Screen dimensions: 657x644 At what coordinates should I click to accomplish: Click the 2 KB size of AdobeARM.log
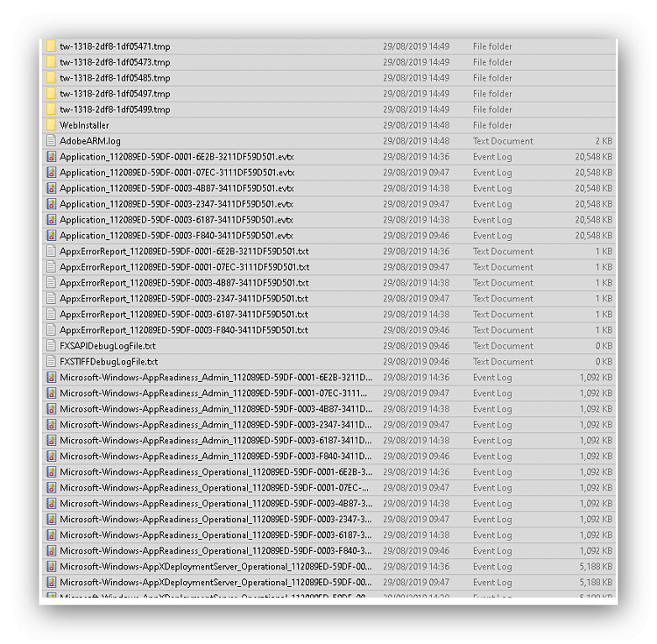tap(604, 141)
